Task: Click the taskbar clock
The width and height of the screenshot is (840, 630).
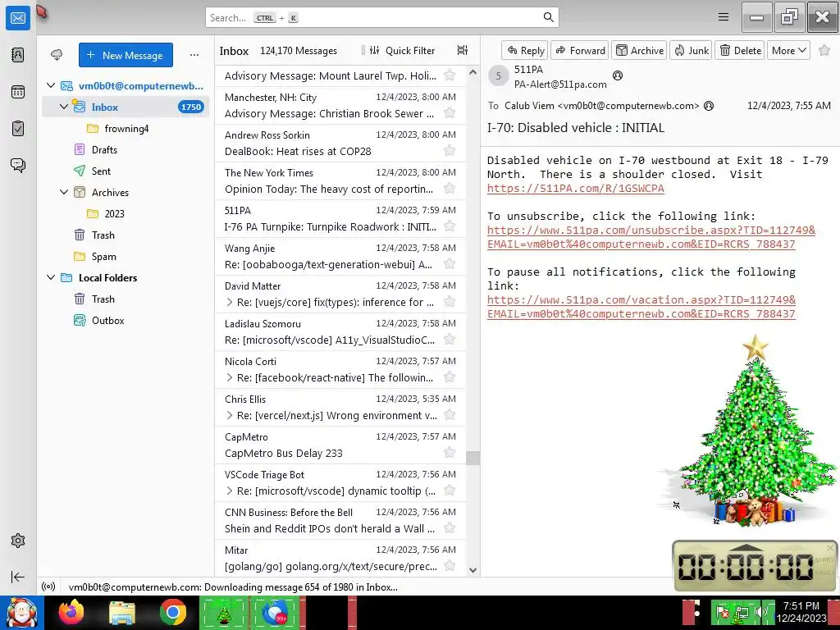Action: click(x=801, y=612)
